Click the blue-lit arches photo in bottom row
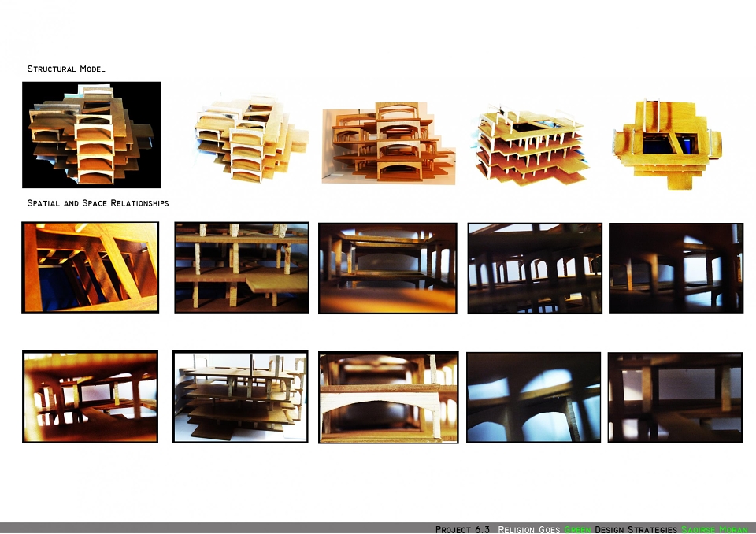The image size is (756, 534). click(x=534, y=397)
